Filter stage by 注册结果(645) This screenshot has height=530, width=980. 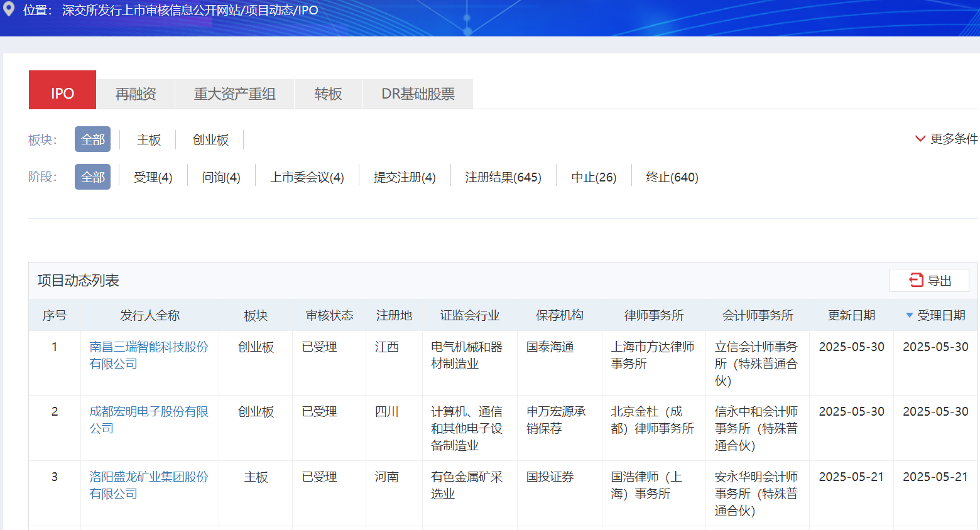pyautogui.click(x=503, y=177)
